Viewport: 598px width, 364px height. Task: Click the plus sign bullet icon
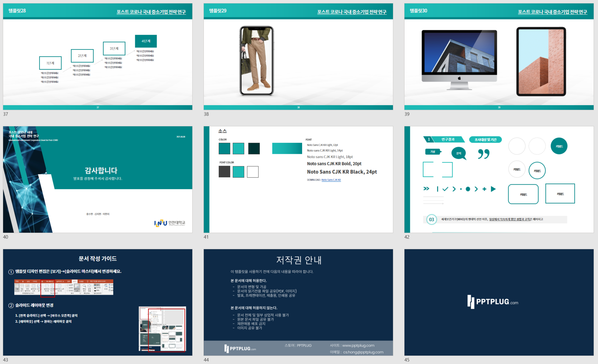click(484, 189)
